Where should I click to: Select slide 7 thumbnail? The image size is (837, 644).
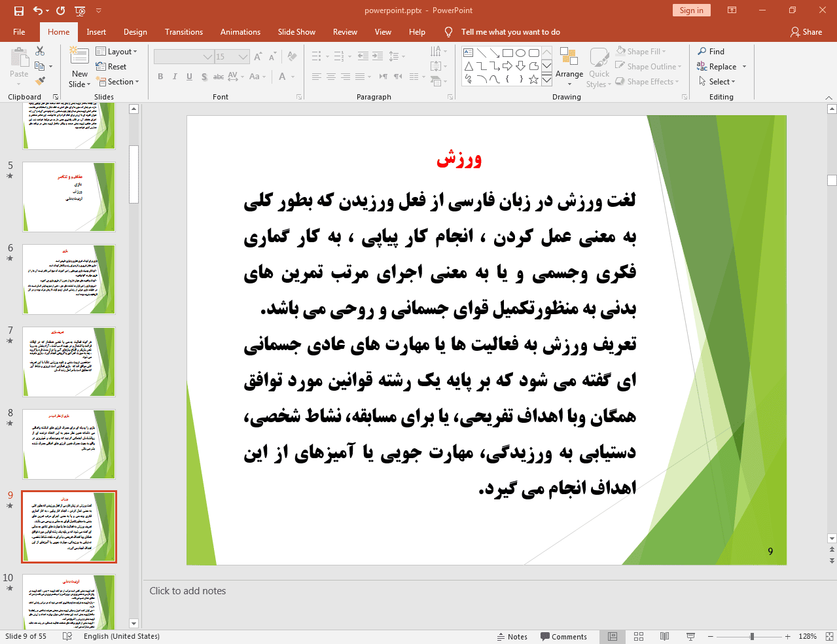tap(69, 361)
